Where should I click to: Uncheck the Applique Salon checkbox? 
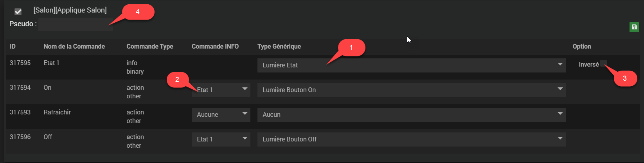pos(18,12)
